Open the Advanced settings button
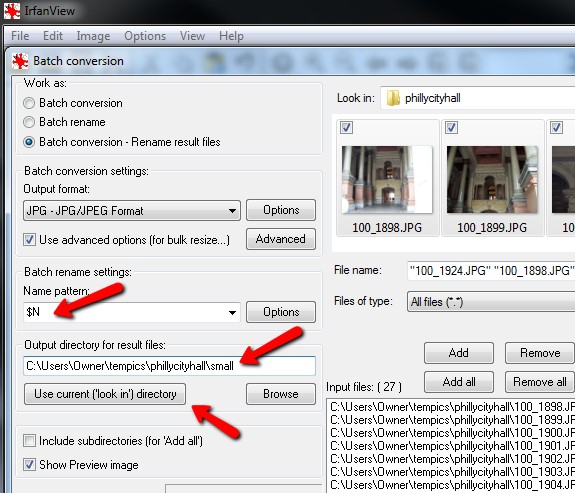The width and height of the screenshot is (575, 493). click(x=281, y=239)
